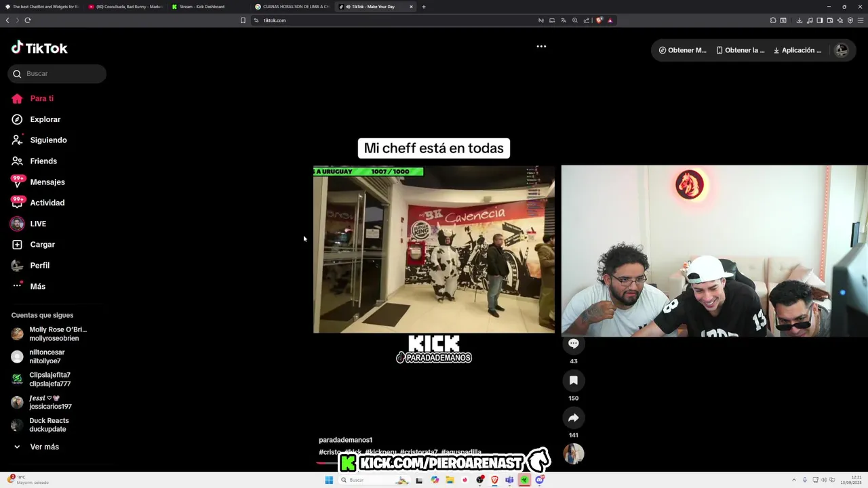The width and height of the screenshot is (868, 488).
Task: Open the LIVE section
Action: 28,224
